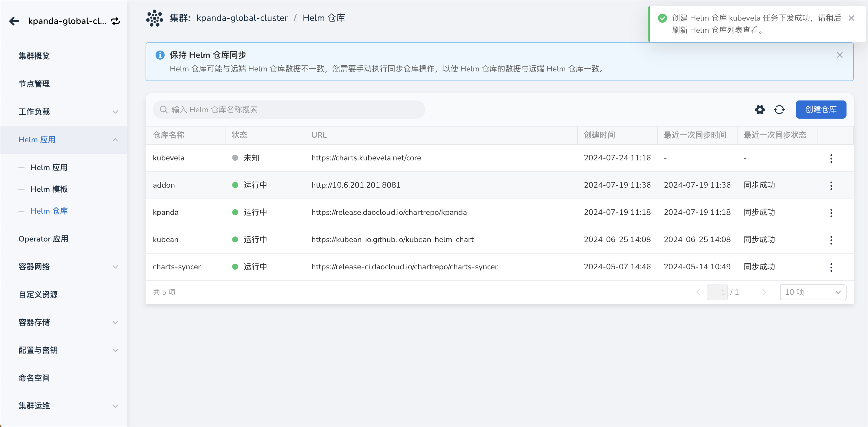Open table settings gear icon
The image size is (868, 427).
tap(760, 110)
